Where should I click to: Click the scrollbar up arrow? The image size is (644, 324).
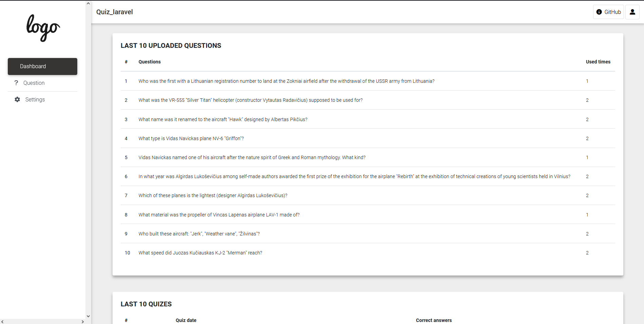88,3
